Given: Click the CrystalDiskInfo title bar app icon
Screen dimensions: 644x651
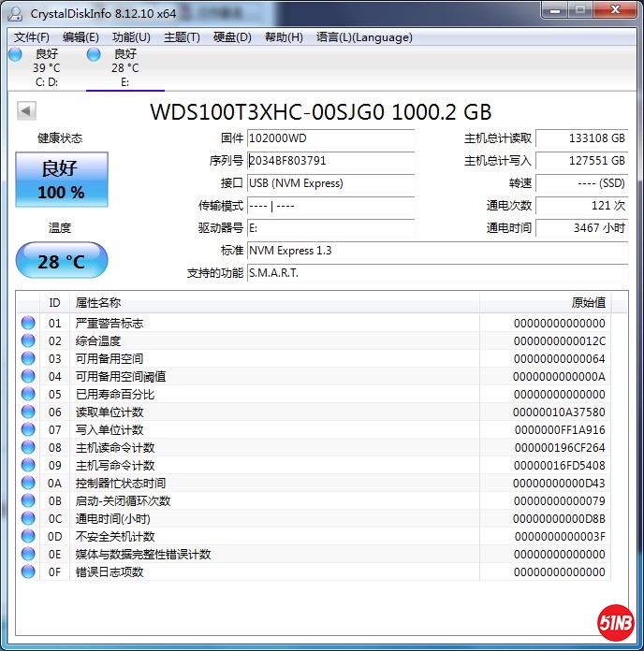Looking at the screenshot, I should (x=15, y=14).
